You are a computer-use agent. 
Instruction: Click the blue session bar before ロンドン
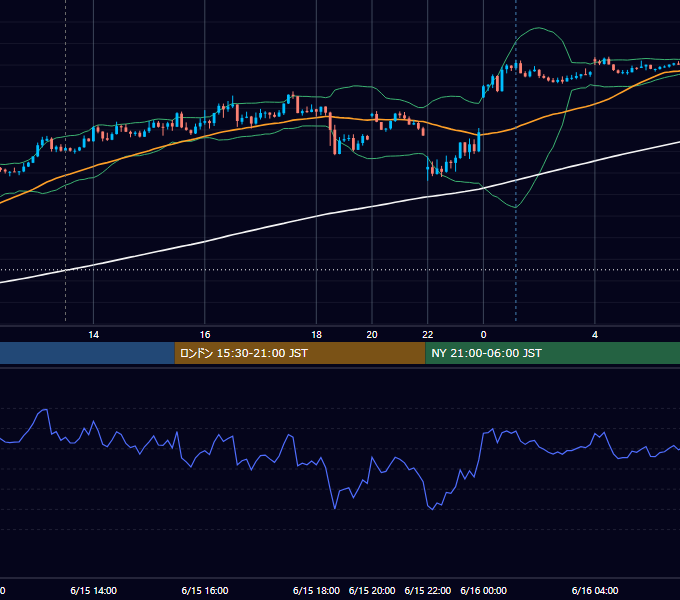click(87, 353)
